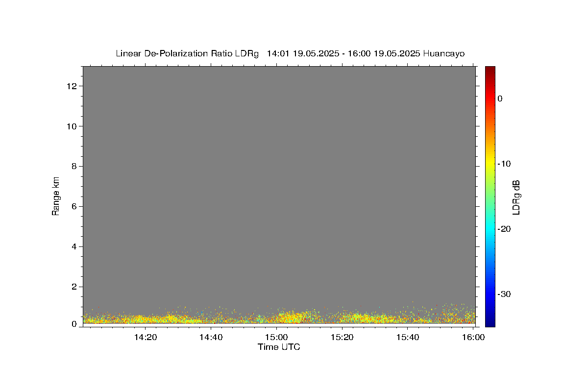Viewport: 588px width, 392px height.
Task: Click the 15:40 time tick label
Action: (x=408, y=337)
